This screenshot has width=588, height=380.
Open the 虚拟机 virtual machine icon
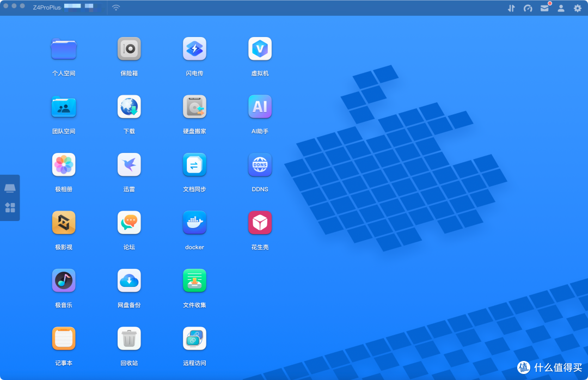pos(260,49)
